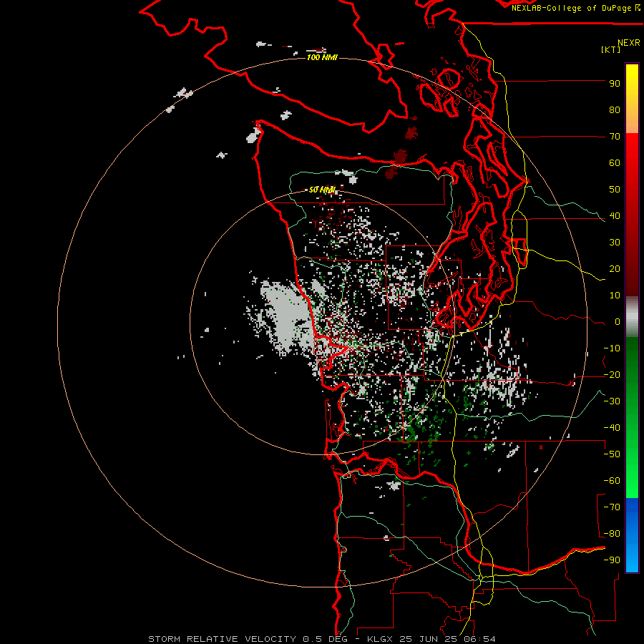Click the KLGX radar station ID in the caption
The width and height of the screenshot is (644, 644).
click(x=381, y=639)
